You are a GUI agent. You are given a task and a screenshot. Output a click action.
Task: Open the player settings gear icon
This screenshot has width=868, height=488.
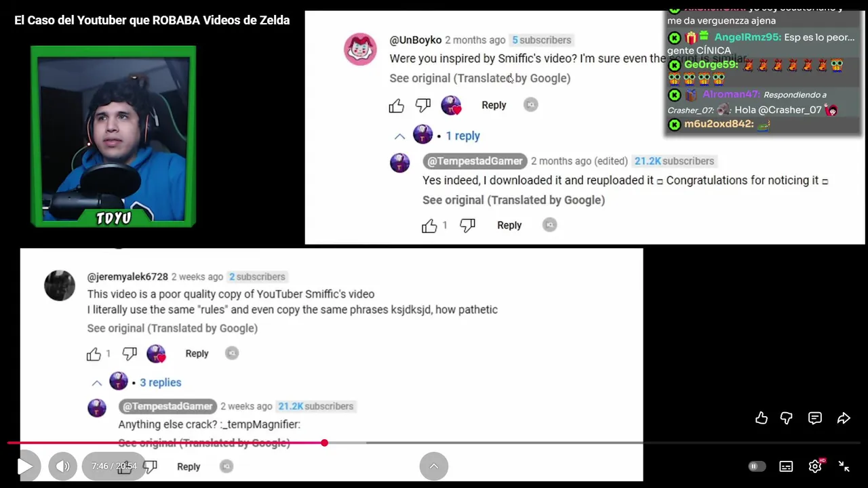(816, 466)
